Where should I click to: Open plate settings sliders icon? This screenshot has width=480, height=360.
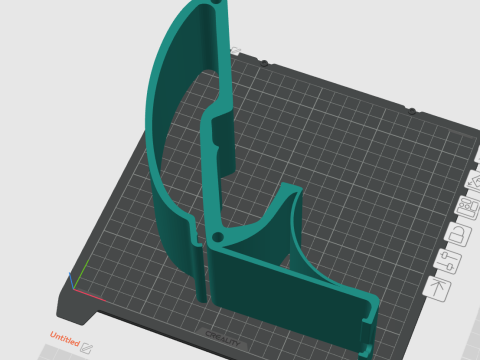point(448,261)
